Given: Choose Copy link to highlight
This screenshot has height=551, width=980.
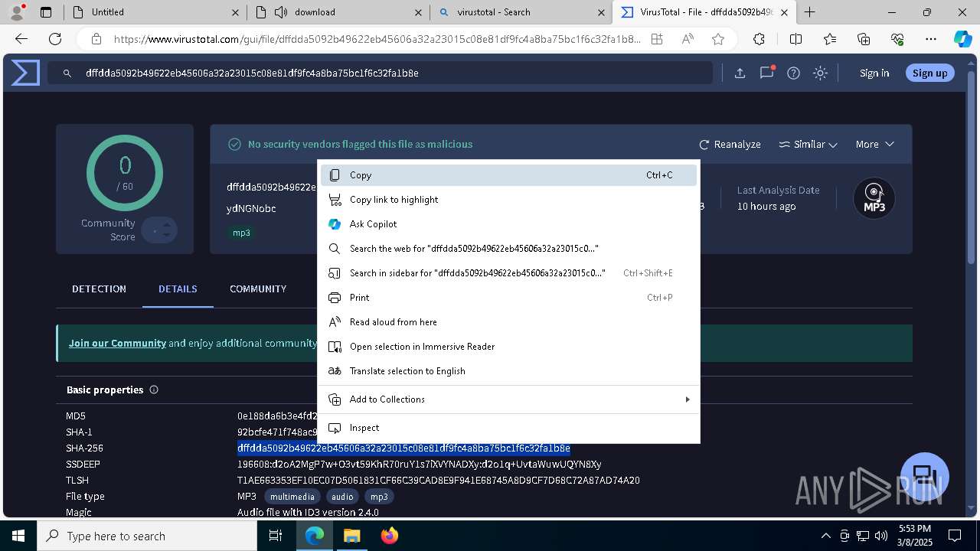Looking at the screenshot, I should 508,200.
